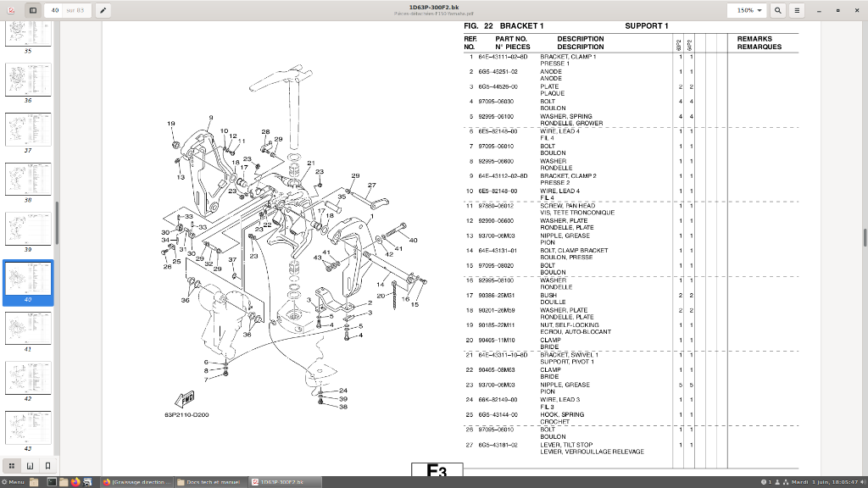This screenshot has width=868, height=488.
Task: Open the page 38 thumbnail
Action: (x=28, y=180)
